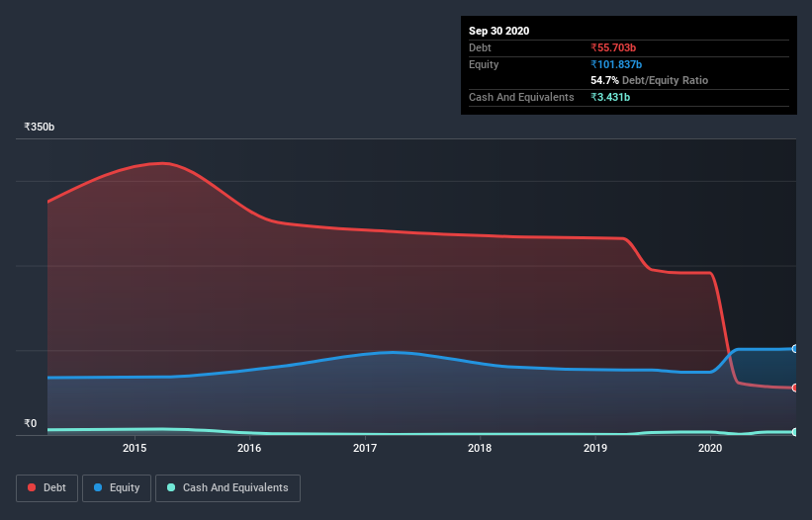The image size is (812, 520).
Task: Click the 2020 x-axis label
Action: pos(710,448)
